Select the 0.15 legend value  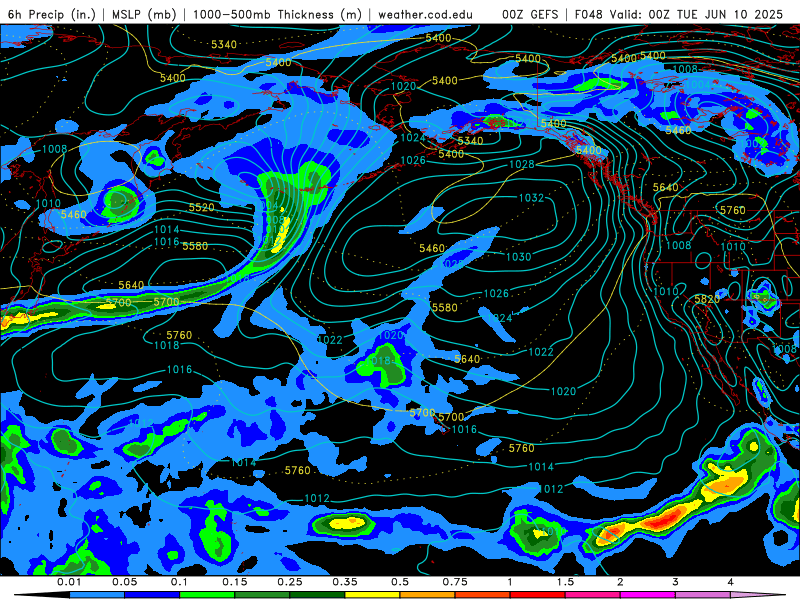(x=235, y=582)
